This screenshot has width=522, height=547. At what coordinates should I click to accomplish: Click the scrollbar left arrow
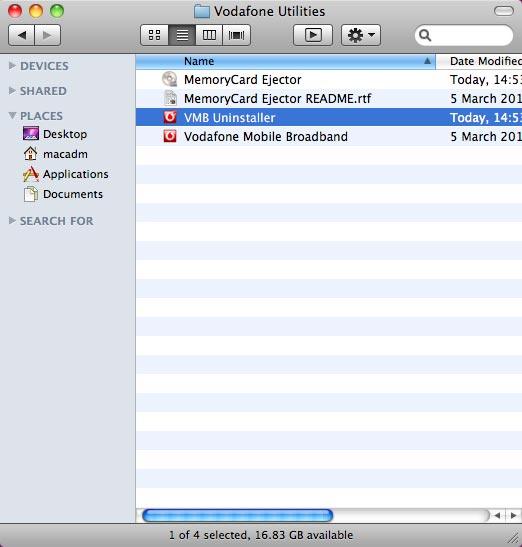tap(497, 515)
